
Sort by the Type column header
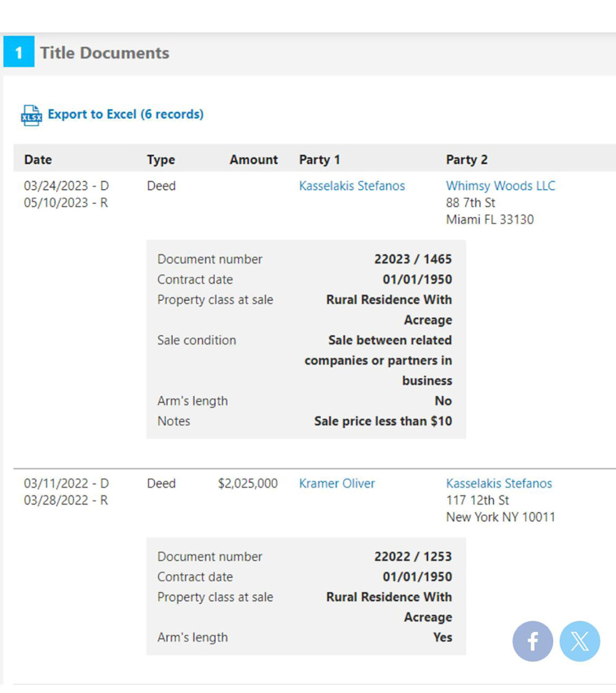161,159
